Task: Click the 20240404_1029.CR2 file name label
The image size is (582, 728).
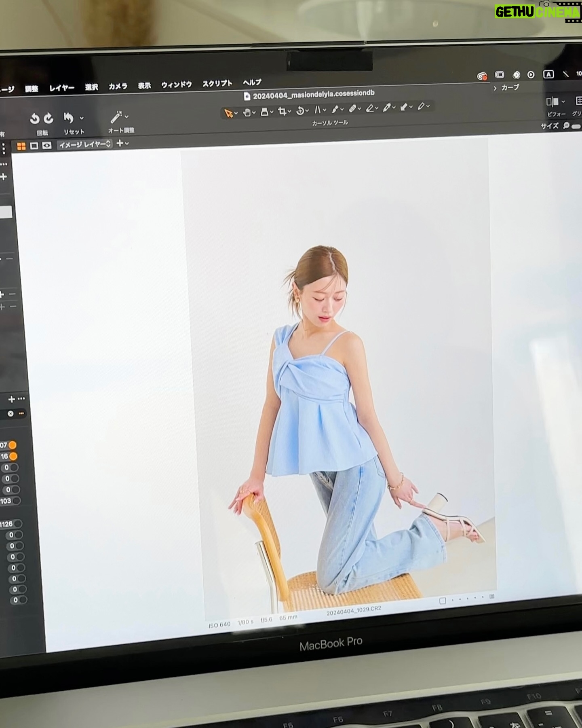Action: [x=354, y=611]
